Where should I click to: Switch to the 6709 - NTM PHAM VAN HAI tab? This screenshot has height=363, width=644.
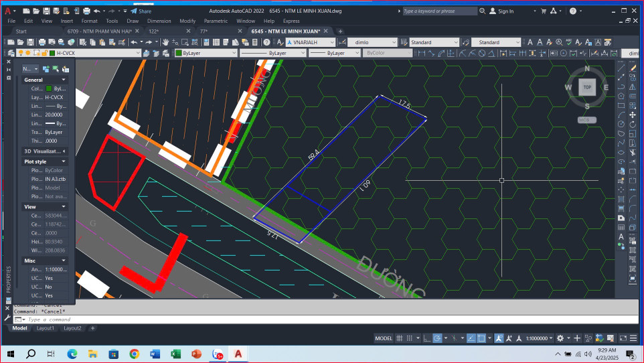click(x=99, y=31)
